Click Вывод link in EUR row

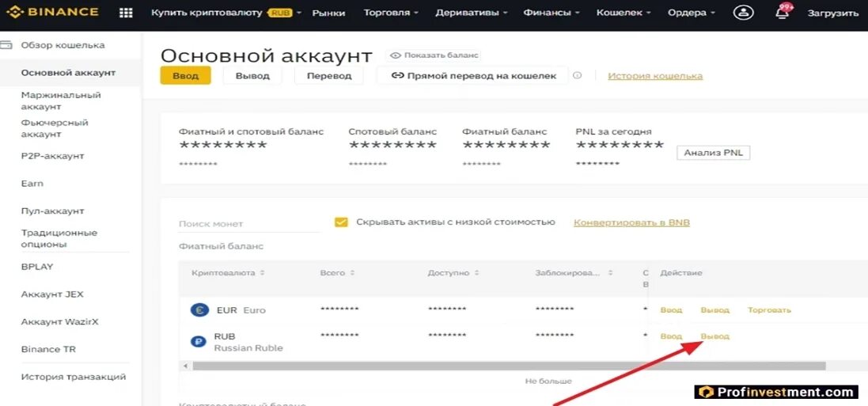pos(714,310)
